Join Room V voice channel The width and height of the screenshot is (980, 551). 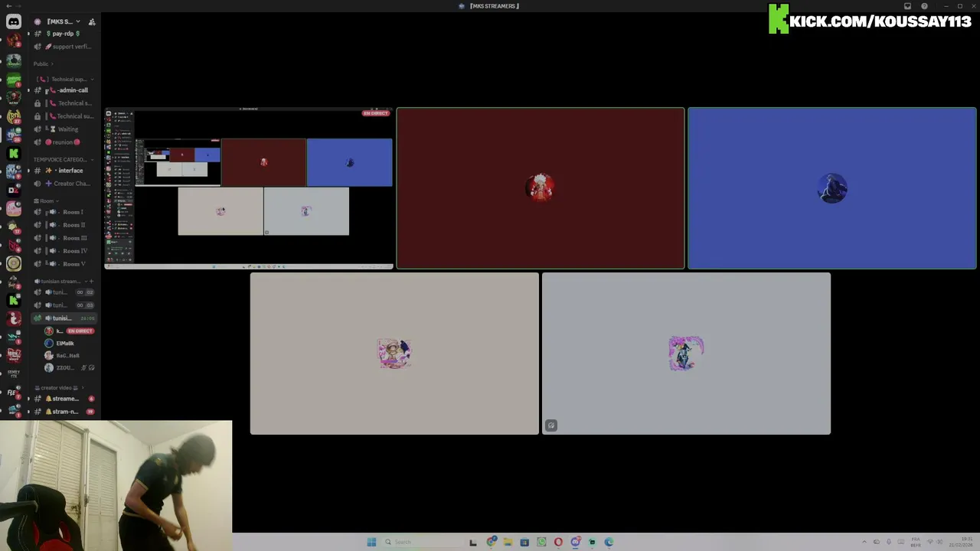[x=64, y=264]
